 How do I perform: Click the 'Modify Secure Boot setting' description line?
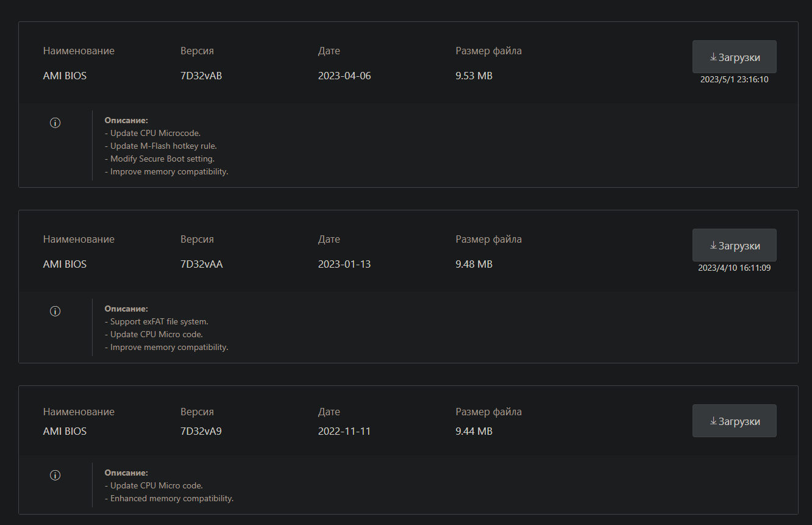point(162,159)
